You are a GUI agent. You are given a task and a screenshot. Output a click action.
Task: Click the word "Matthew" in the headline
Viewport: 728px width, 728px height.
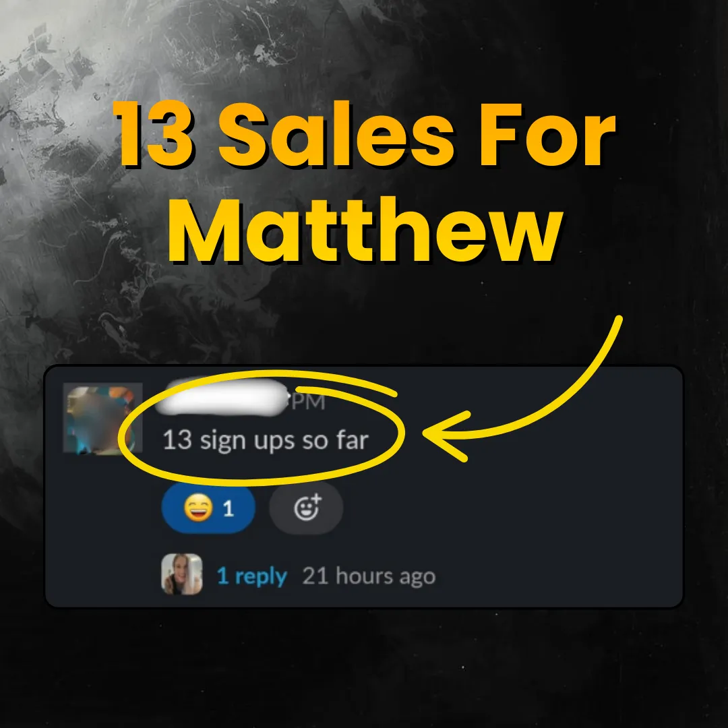click(365, 231)
